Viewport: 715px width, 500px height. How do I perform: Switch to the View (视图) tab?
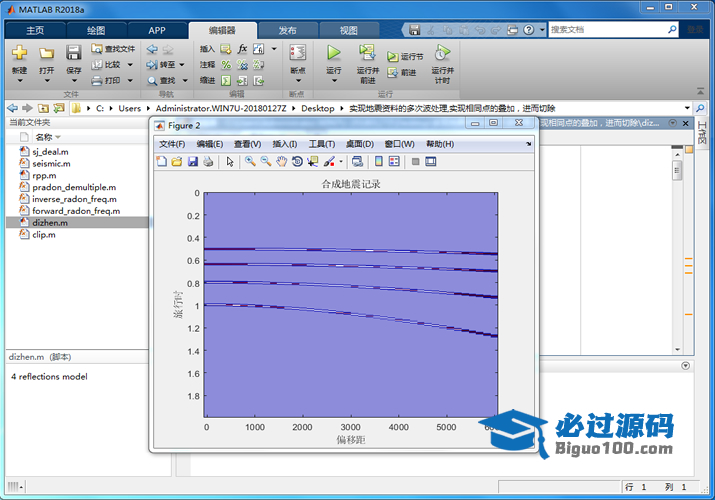pyautogui.click(x=348, y=31)
